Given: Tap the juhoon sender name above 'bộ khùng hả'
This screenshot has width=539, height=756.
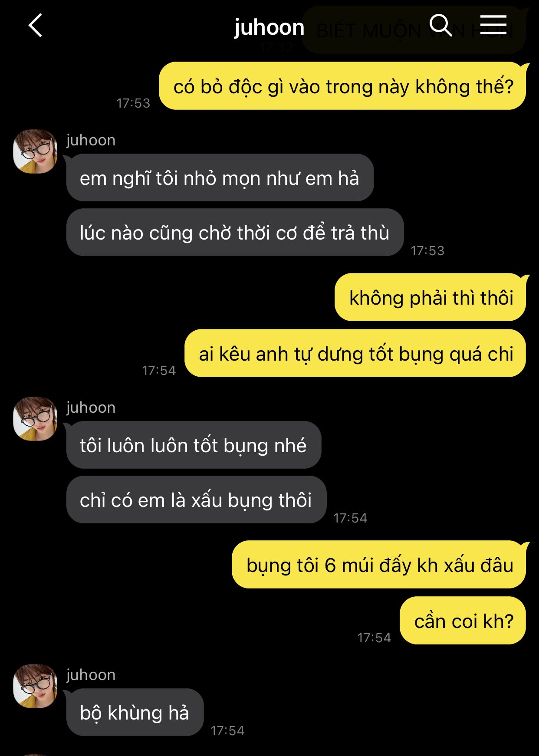Looking at the screenshot, I should point(91,675).
